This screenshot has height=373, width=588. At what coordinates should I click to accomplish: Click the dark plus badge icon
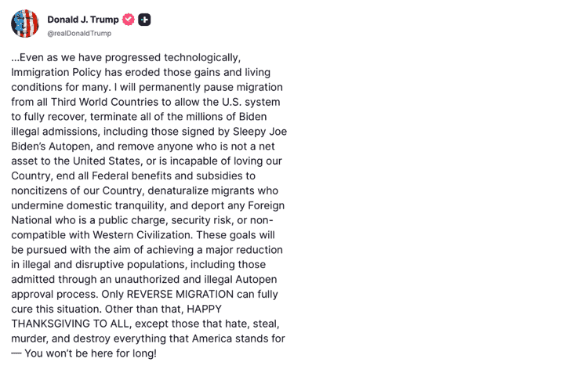point(144,20)
